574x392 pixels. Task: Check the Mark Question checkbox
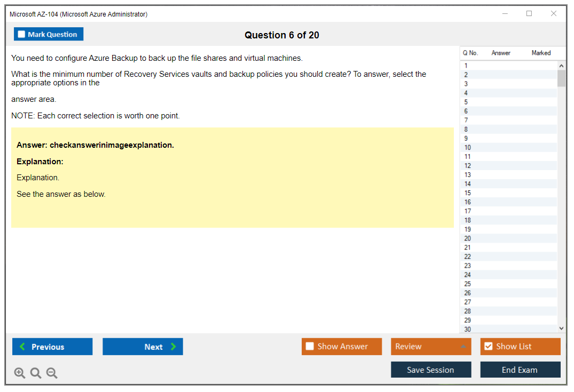[21, 34]
